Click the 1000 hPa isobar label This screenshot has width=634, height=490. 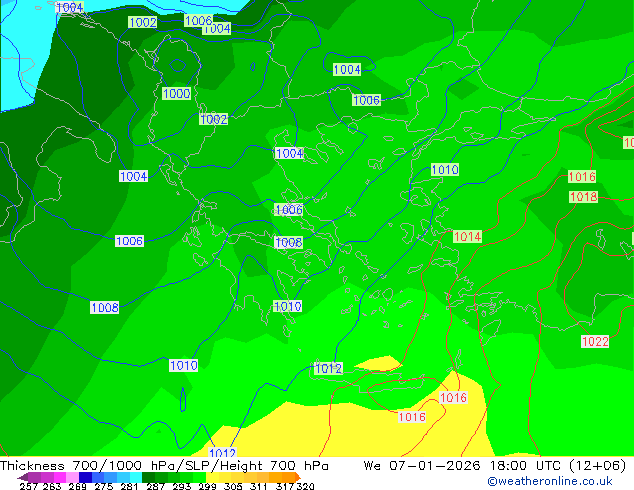point(177,93)
